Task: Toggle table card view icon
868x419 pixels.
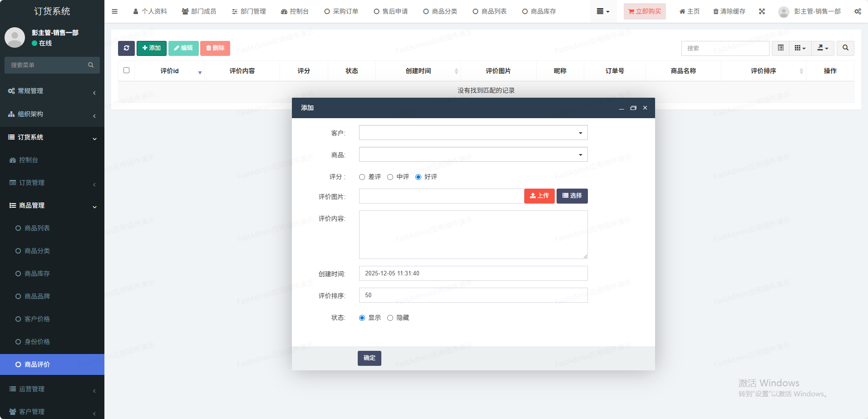Action: [780, 48]
